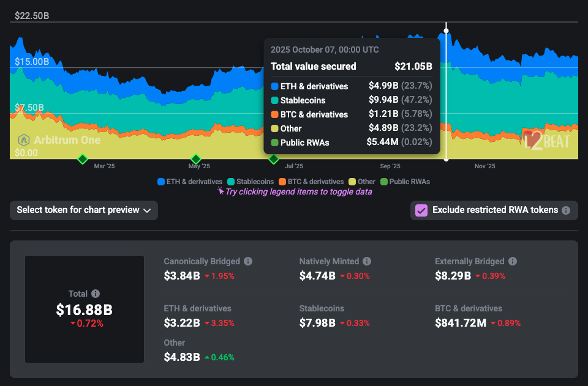Click info icon next to Canonically Bridged
The width and height of the screenshot is (588, 386).
tap(248, 261)
